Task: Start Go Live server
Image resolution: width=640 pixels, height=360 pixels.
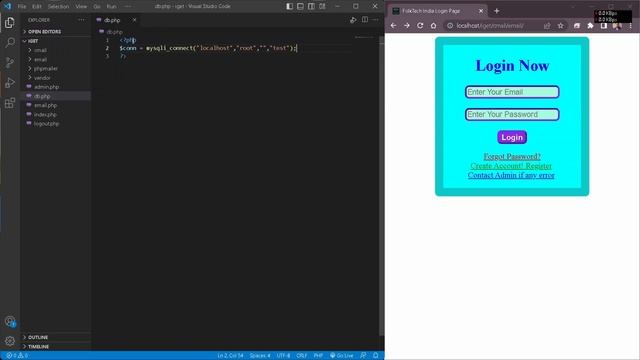Action: [342, 356]
